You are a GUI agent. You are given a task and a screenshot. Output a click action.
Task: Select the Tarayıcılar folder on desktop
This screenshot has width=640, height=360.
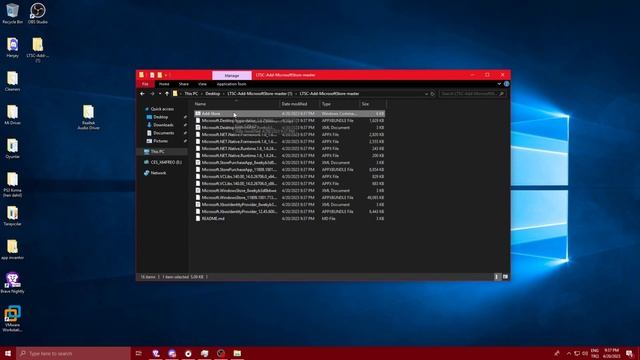12,216
